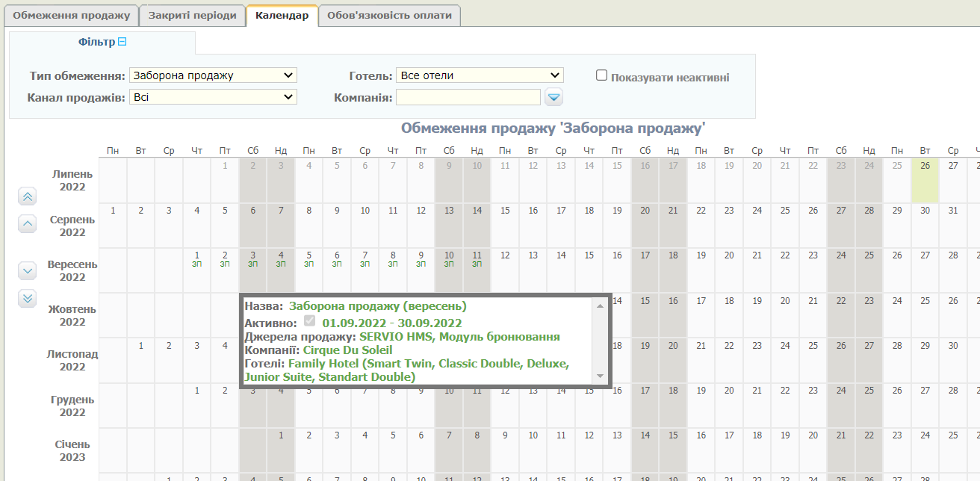Collapse the Фільтр panel with minus icon

(123, 43)
